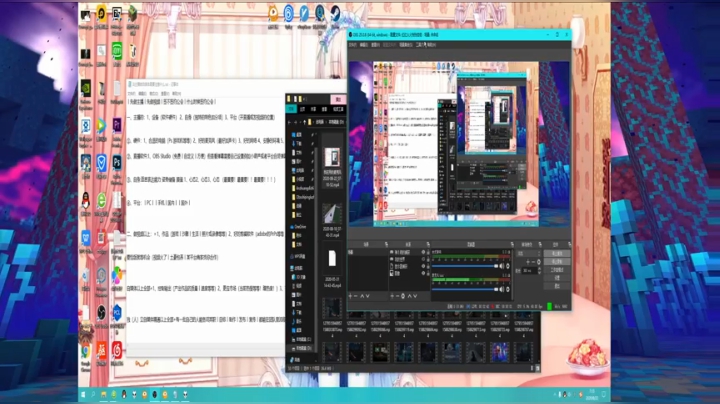Screen dimensions: 720x404
Task: Select OneDrive in the File Explorer tree
Action: tap(299, 227)
